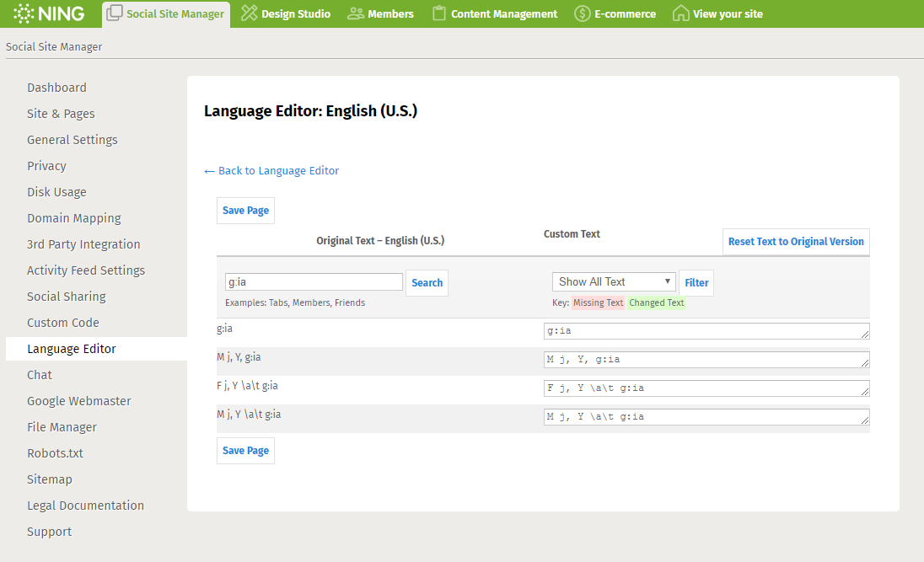Click the 'Examples: Tabs, Members, Friends' hint

294,302
